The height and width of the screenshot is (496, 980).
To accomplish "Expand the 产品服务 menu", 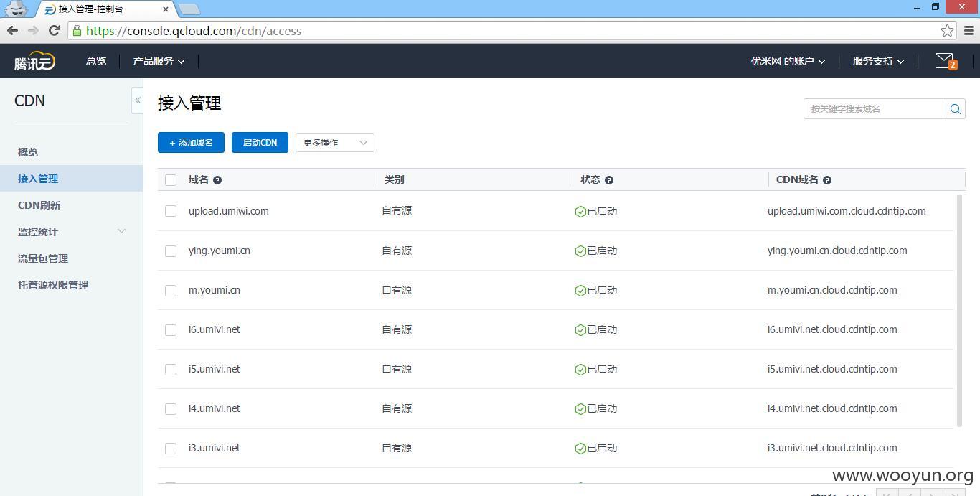I will [x=159, y=61].
